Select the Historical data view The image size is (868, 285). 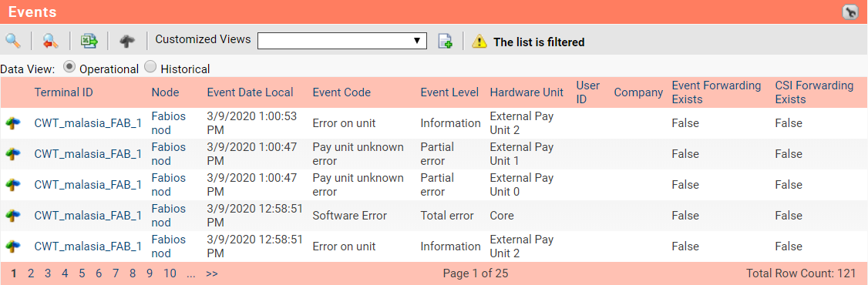click(150, 67)
